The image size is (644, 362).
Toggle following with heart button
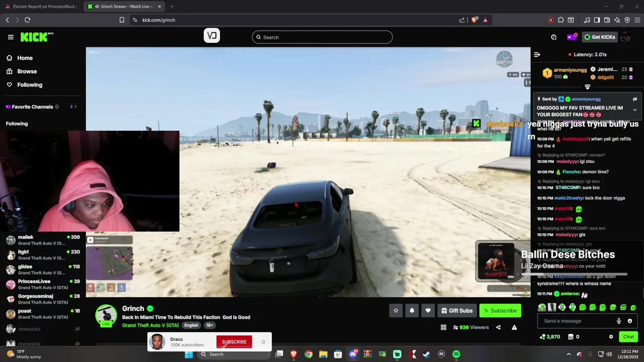coord(428,311)
